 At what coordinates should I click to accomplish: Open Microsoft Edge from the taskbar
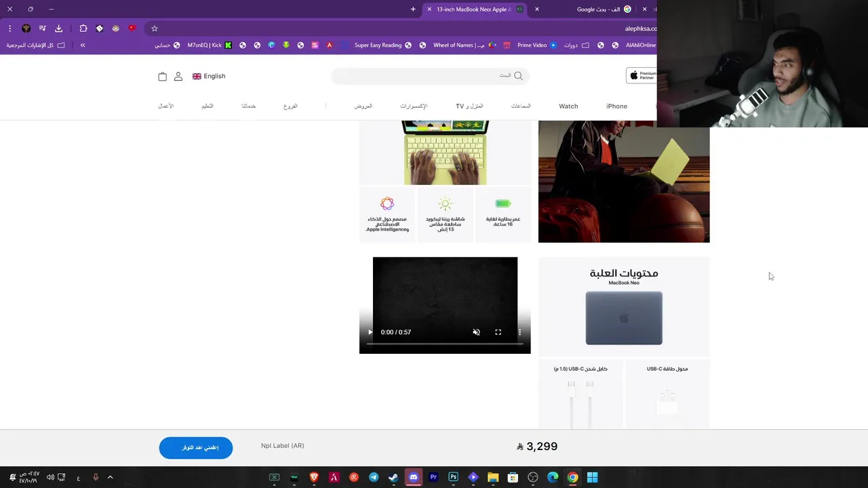(553, 477)
